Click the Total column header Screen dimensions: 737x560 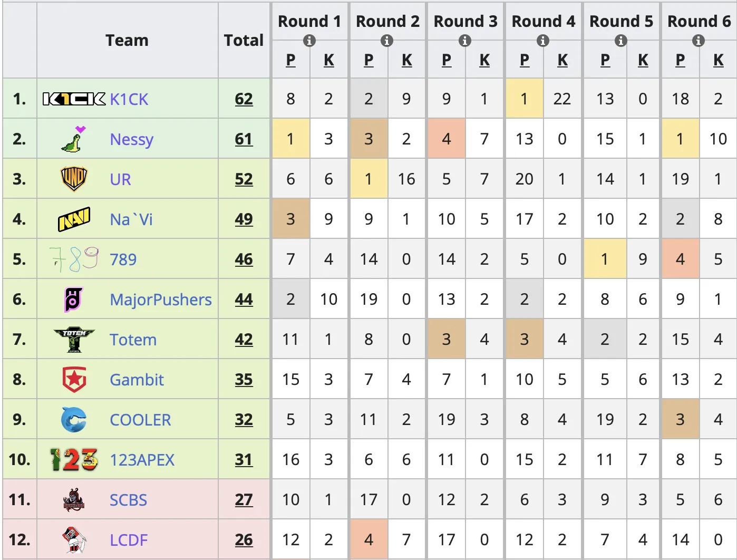point(244,40)
